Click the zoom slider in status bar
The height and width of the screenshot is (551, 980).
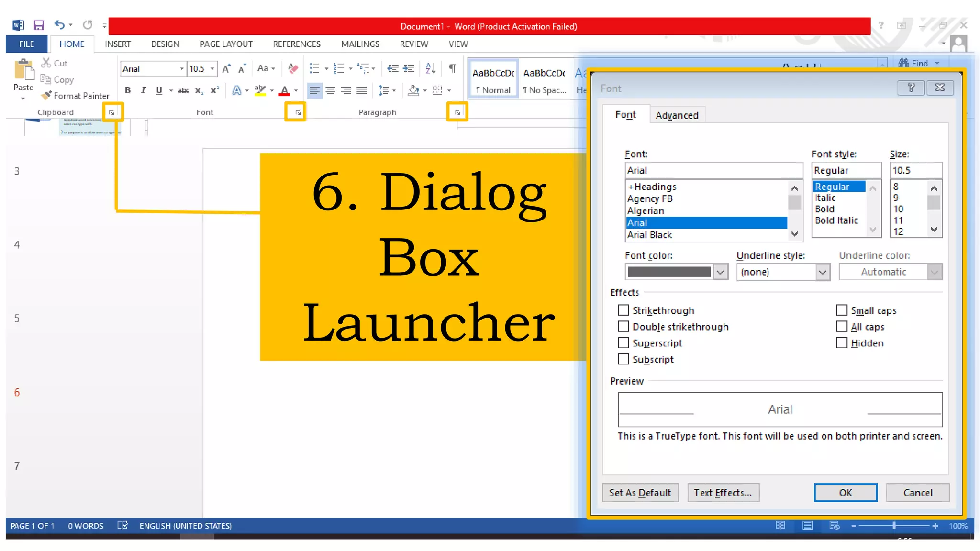coord(893,526)
